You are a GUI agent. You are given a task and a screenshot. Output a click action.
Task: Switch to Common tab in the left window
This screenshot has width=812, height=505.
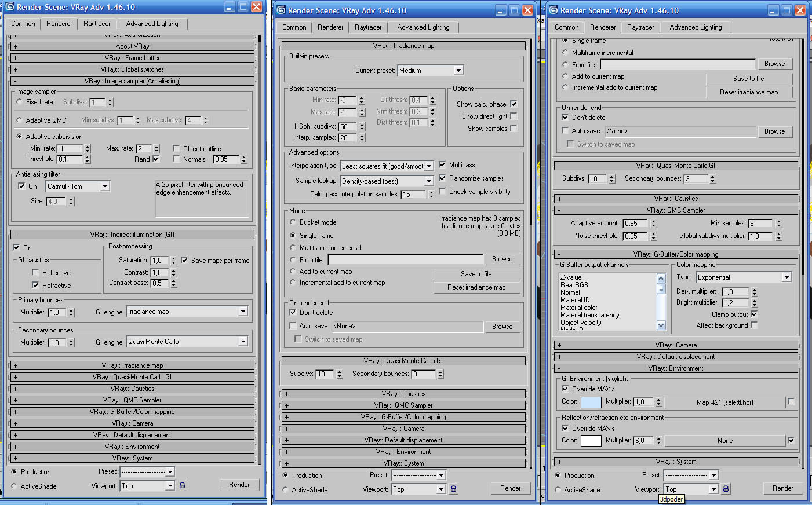pos(23,24)
